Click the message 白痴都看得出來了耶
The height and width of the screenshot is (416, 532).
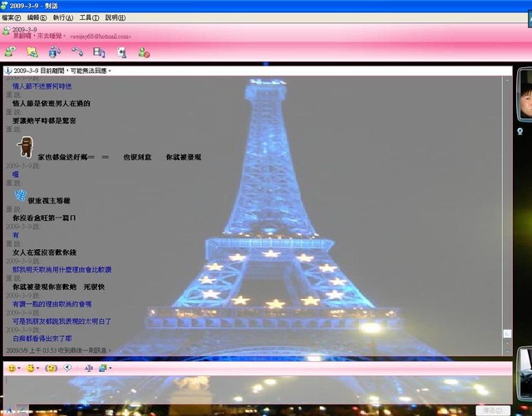pos(42,338)
